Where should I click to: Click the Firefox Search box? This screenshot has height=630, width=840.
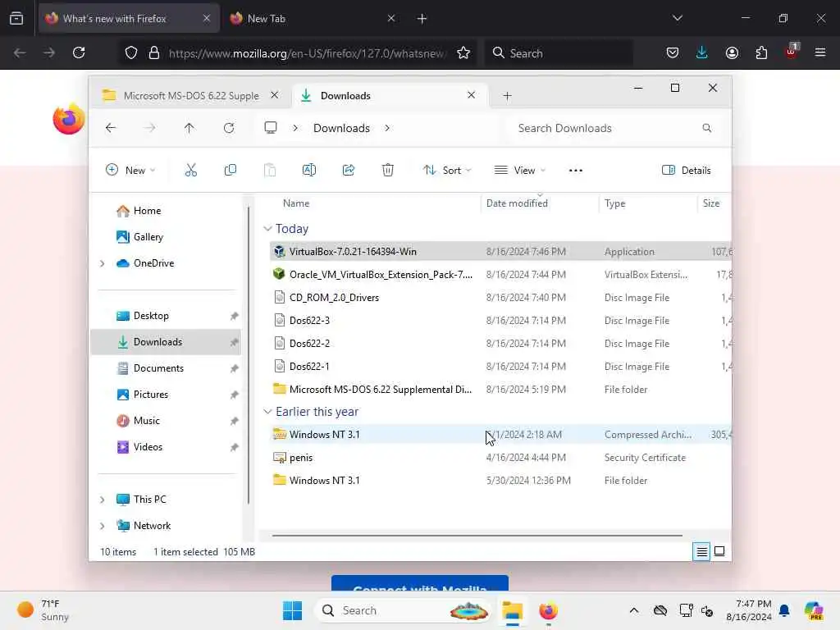point(559,52)
